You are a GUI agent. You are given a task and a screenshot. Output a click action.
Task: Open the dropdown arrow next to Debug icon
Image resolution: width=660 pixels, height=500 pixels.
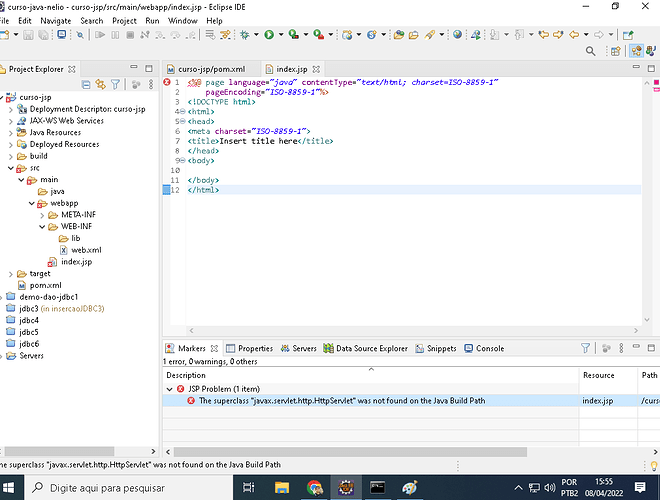coord(256,35)
